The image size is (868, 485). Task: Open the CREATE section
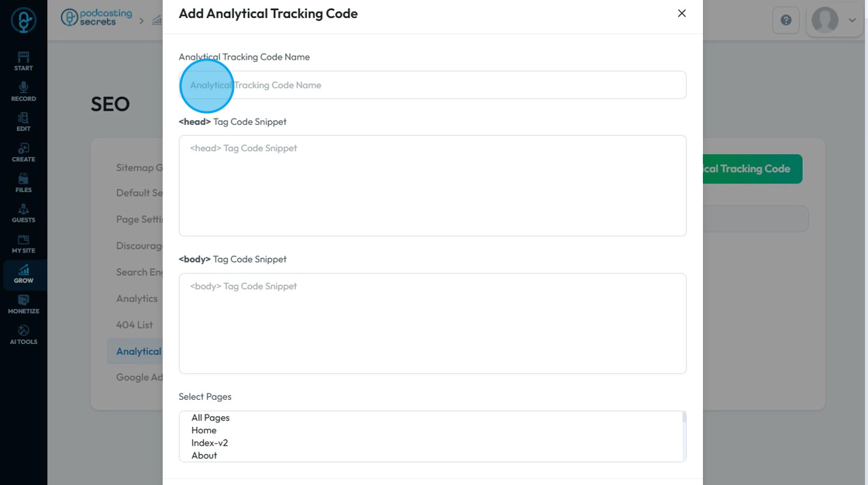tap(23, 152)
